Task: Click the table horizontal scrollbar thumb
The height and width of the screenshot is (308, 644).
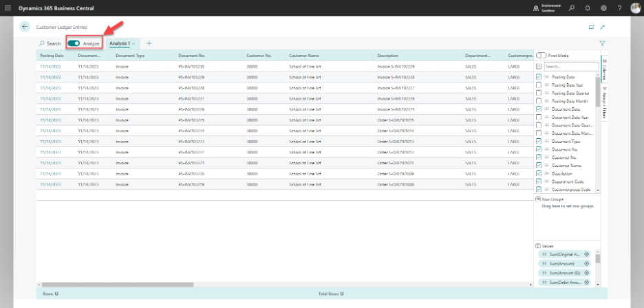Action: tap(118, 284)
